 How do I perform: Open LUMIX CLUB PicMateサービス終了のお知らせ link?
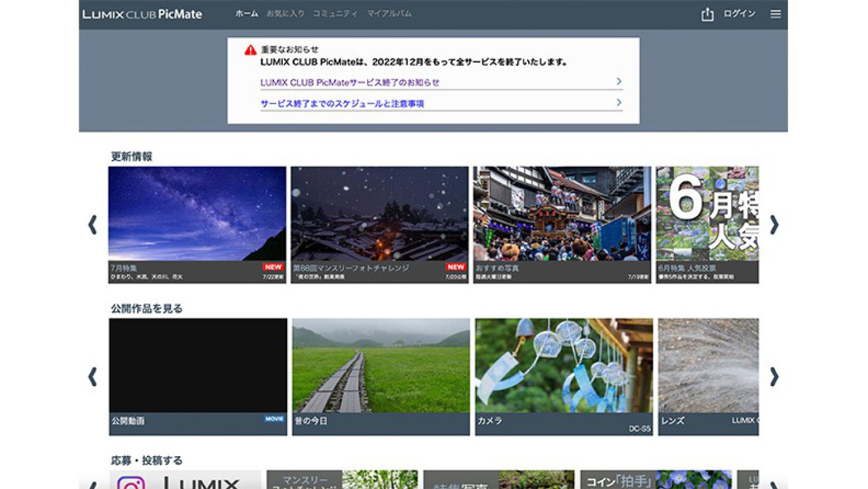point(350,83)
